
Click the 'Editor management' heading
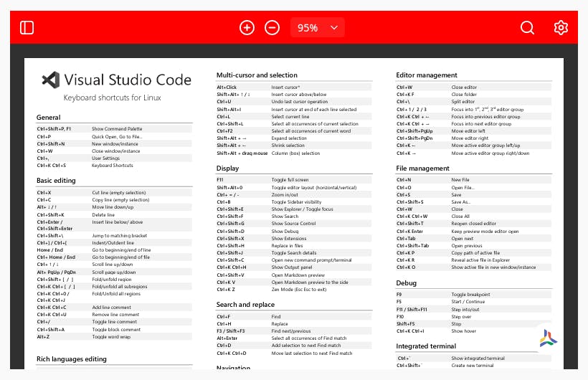427,75
